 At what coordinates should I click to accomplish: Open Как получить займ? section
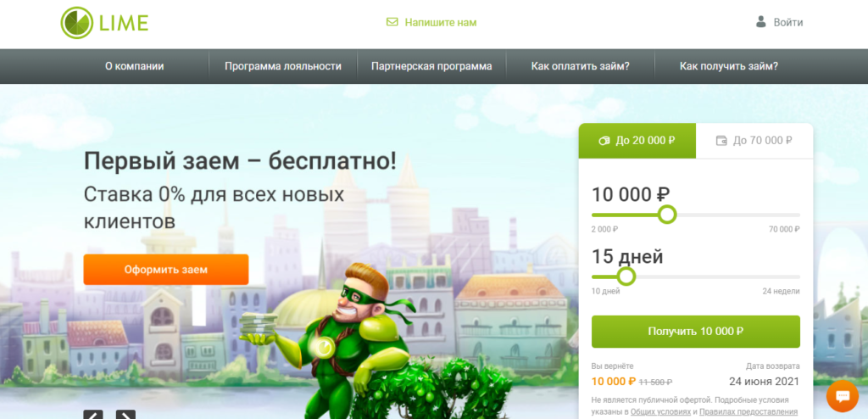729,66
